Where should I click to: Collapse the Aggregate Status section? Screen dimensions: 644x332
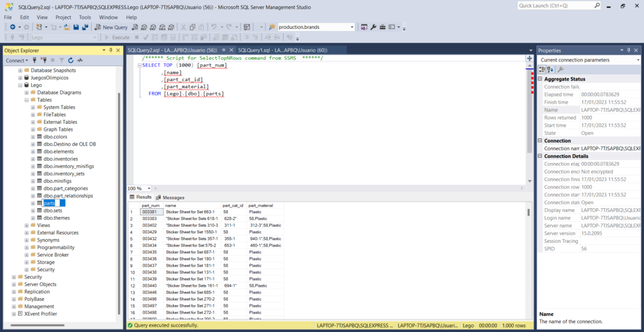click(540, 79)
